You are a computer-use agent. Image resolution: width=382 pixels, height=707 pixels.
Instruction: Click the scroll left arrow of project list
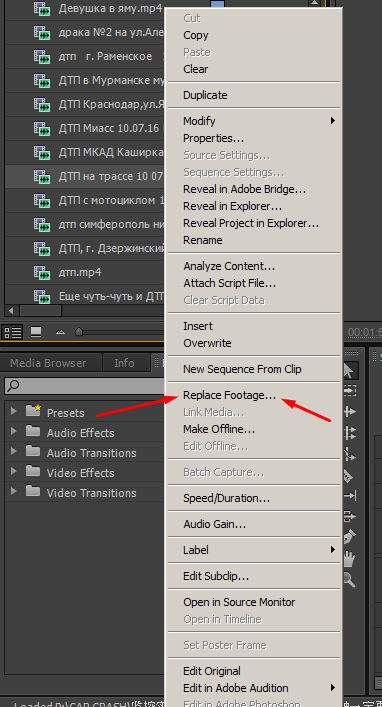[x=11, y=311]
